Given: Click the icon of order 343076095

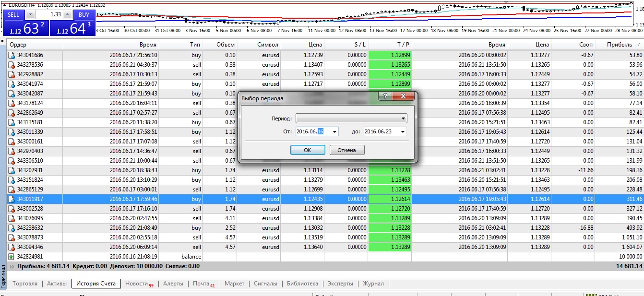Looking at the screenshot, I should (x=12, y=218).
